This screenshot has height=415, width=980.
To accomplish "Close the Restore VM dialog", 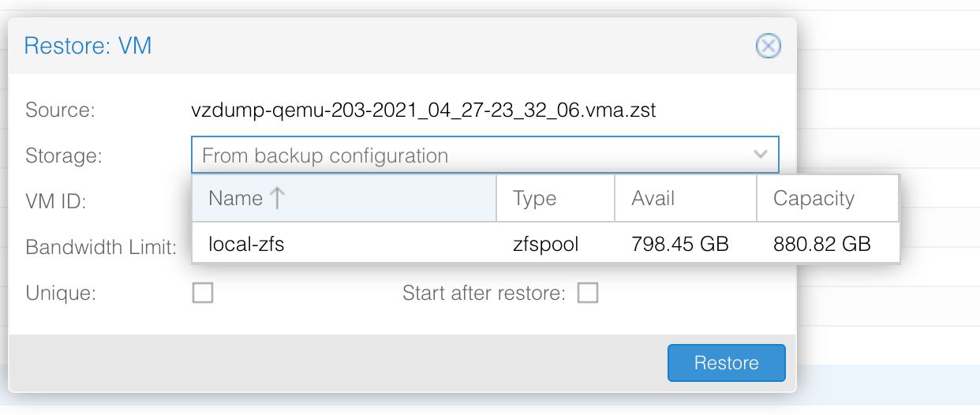I will pos(768,47).
